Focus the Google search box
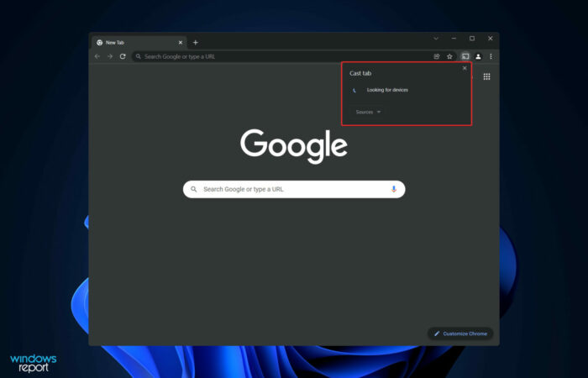The image size is (588, 378). pos(294,189)
